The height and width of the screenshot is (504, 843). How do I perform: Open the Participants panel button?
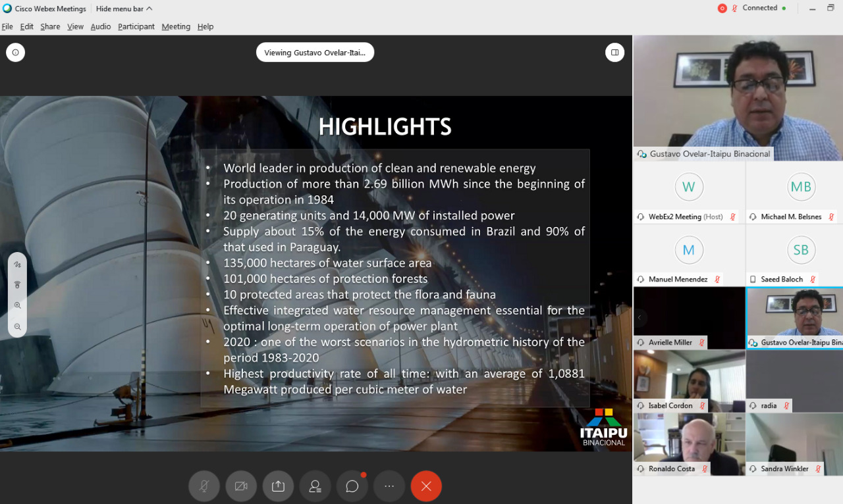click(x=315, y=486)
